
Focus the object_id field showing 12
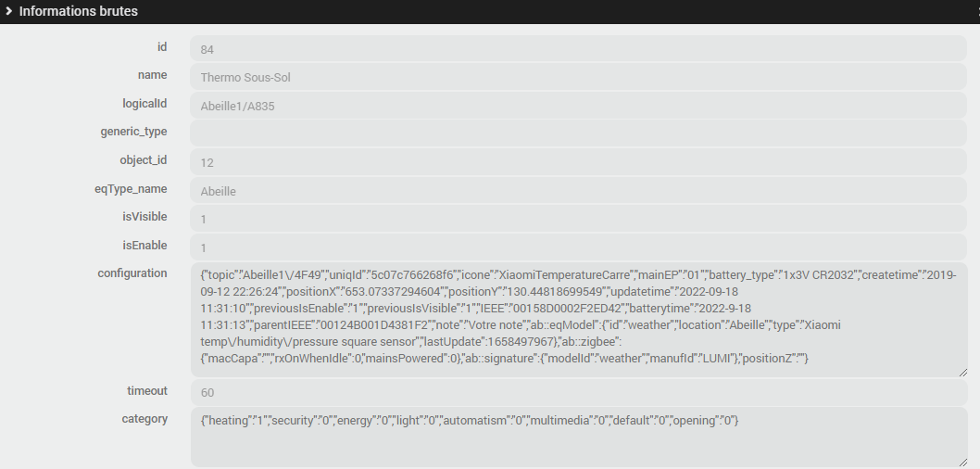(x=578, y=162)
